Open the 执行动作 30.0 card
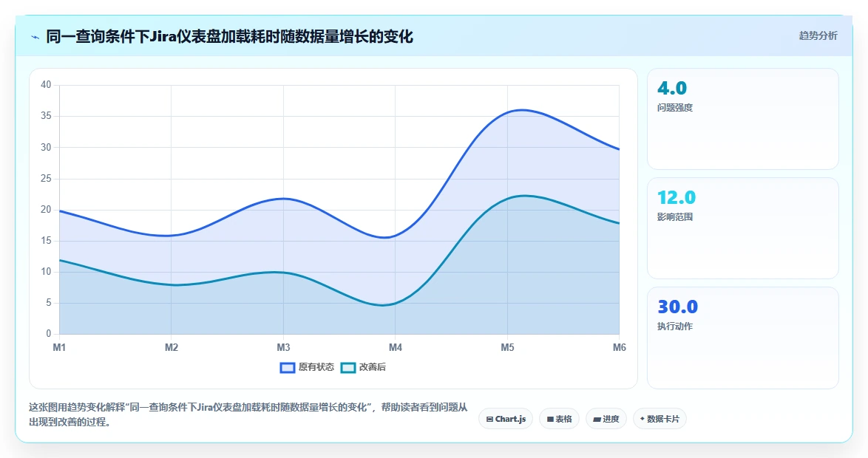 [x=743, y=338]
